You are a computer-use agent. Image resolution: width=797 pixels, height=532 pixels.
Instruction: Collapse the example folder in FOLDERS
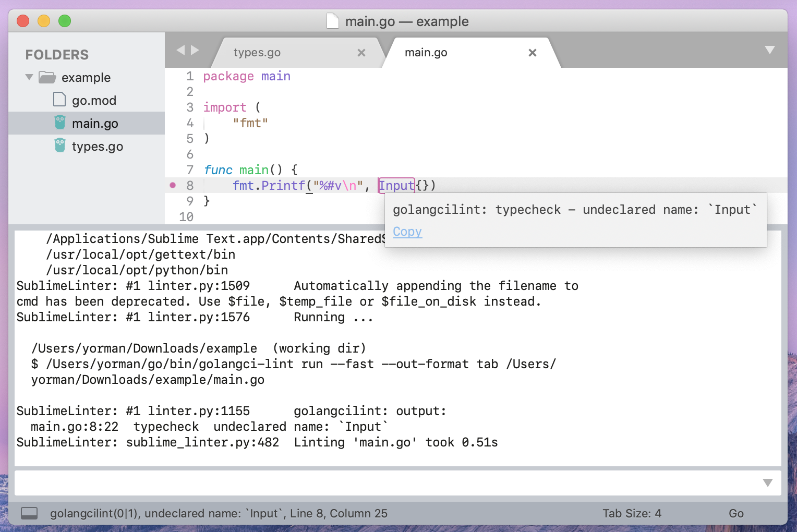coord(29,77)
